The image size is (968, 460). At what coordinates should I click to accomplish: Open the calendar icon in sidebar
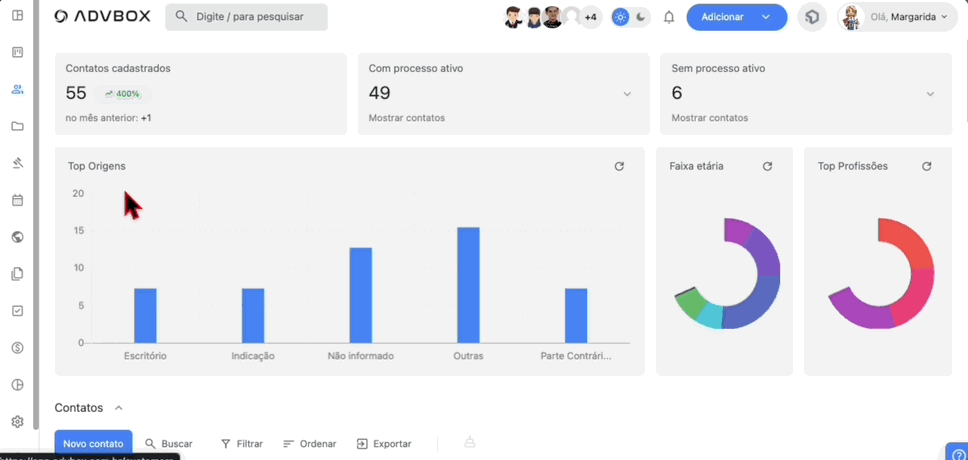tap(17, 200)
